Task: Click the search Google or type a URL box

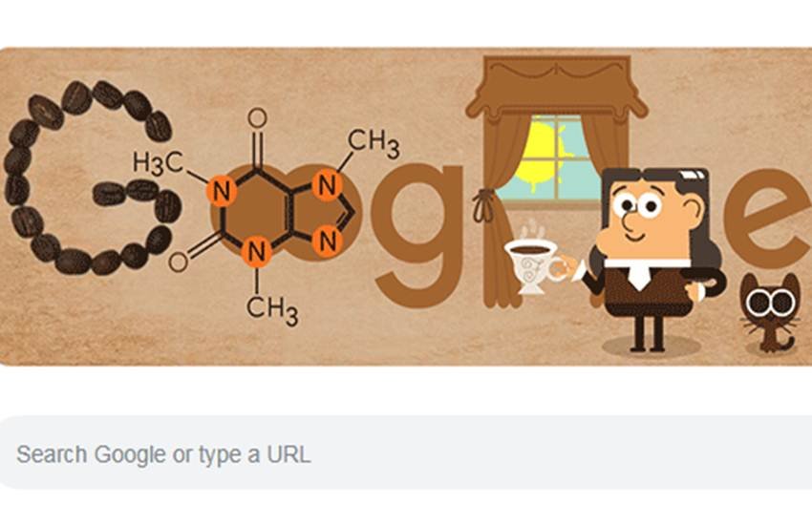Action: point(406,452)
